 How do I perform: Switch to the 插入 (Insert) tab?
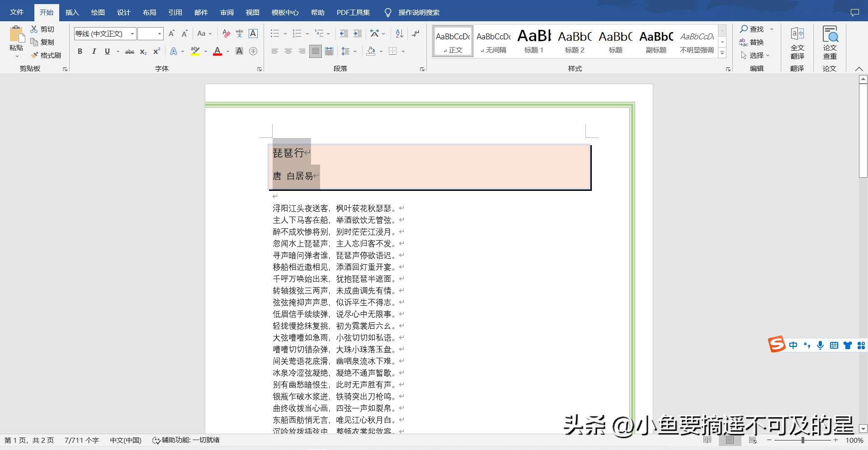[x=72, y=13]
